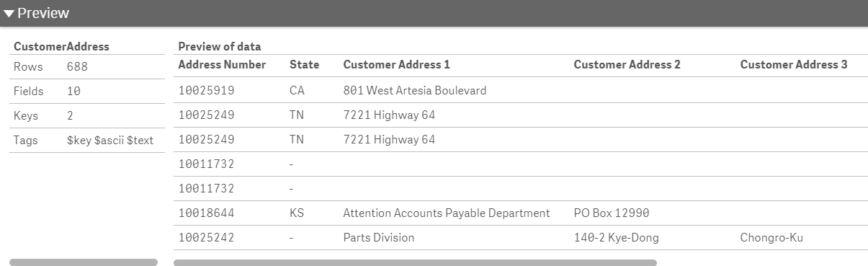
Task: Select address number 10018644 cell
Action: point(206,213)
